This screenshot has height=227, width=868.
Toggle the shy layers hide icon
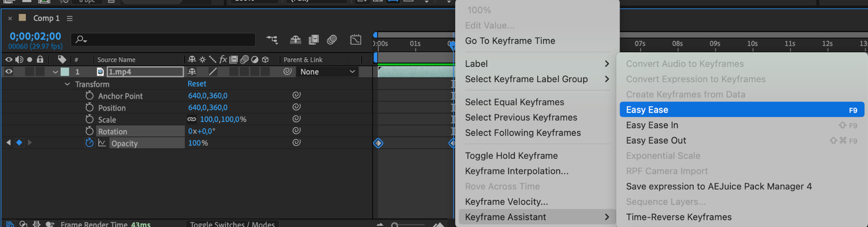295,40
